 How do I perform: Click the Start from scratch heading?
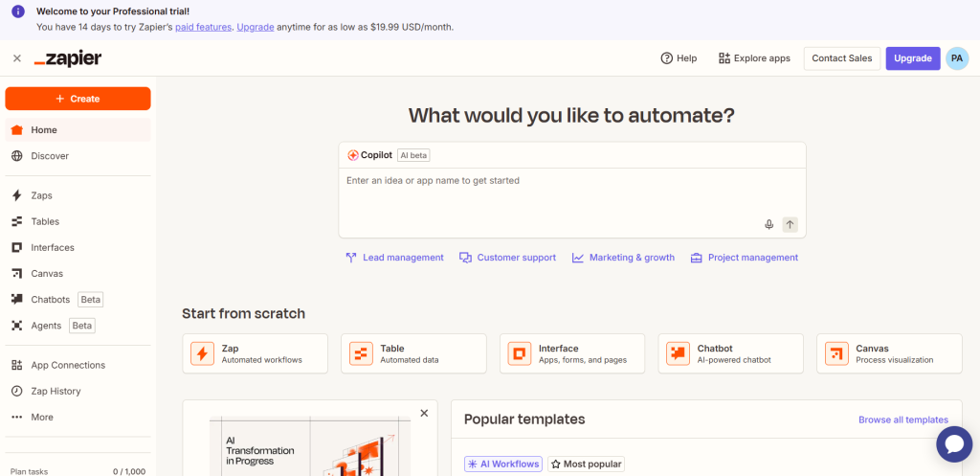click(244, 313)
